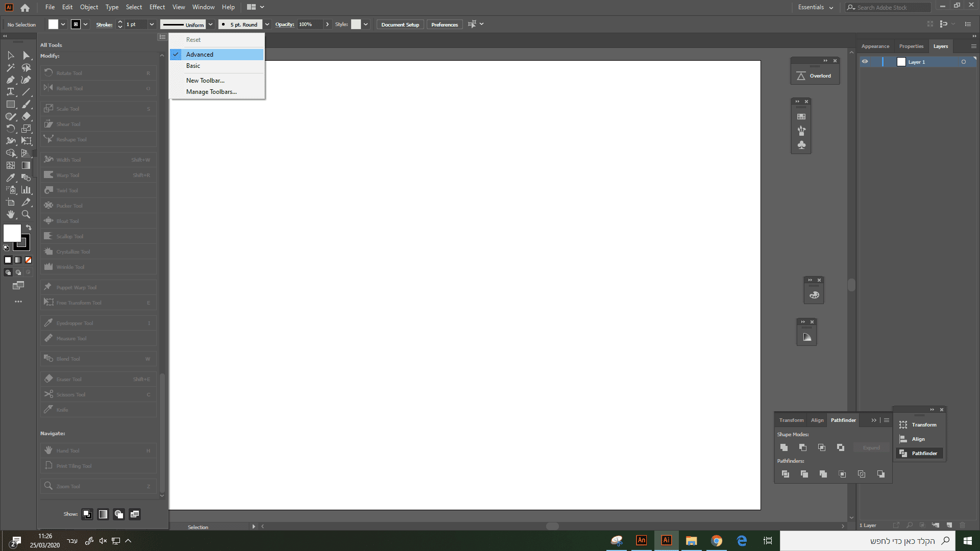Click the white Fill color swatch
Screen dimensions: 980x551
(12, 233)
